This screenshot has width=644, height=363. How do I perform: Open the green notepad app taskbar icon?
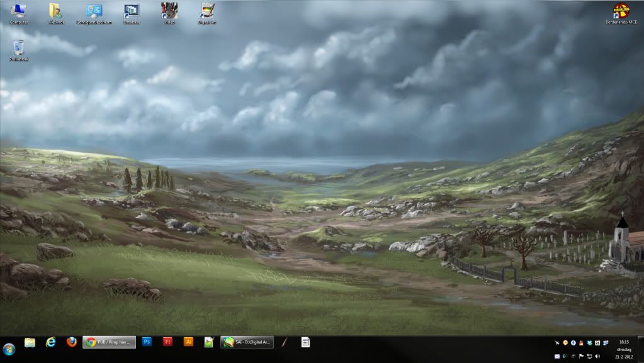(209, 342)
